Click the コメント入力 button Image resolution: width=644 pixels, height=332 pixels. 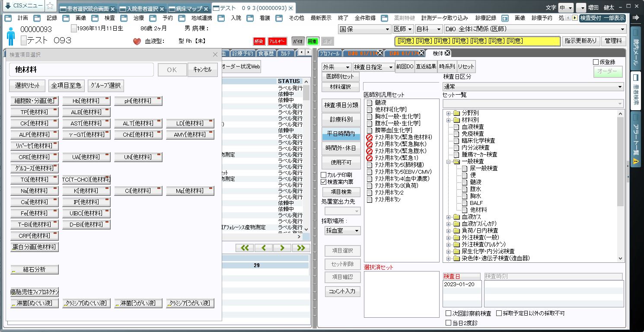coord(342,291)
